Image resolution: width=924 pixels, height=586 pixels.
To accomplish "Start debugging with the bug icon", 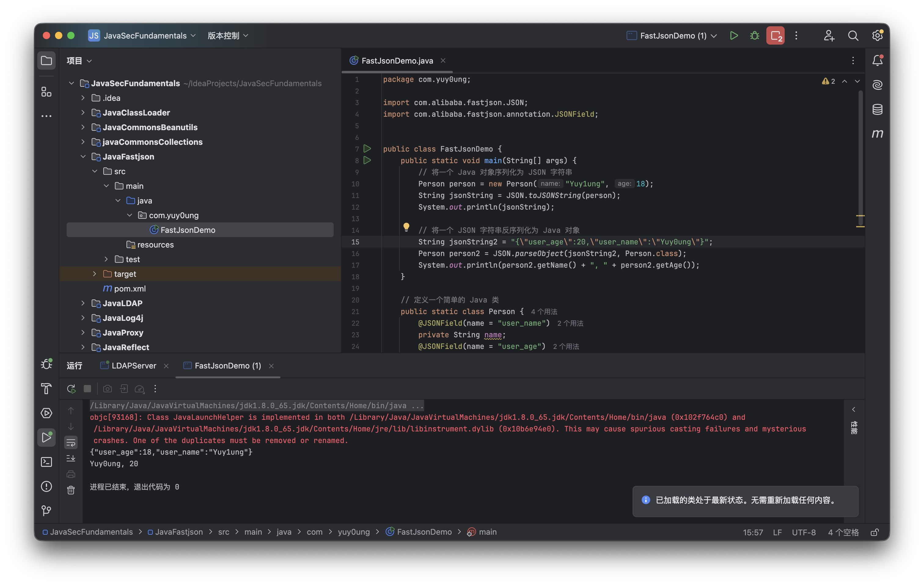I will [754, 36].
